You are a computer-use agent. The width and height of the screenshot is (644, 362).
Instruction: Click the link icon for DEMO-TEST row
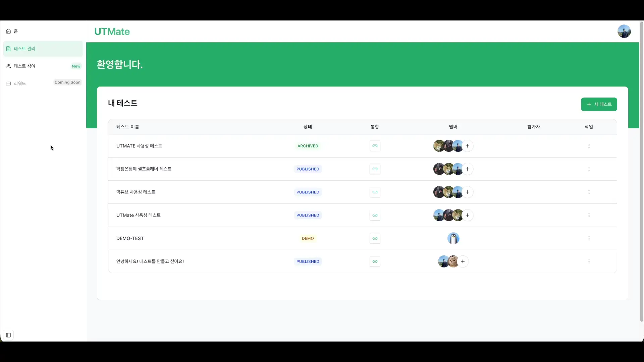click(x=375, y=238)
